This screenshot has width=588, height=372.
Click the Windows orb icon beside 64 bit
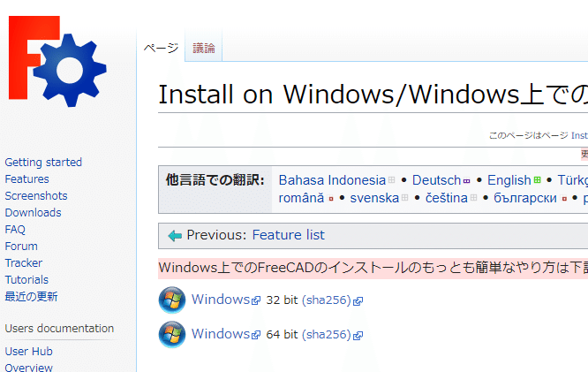pos(172,335)
